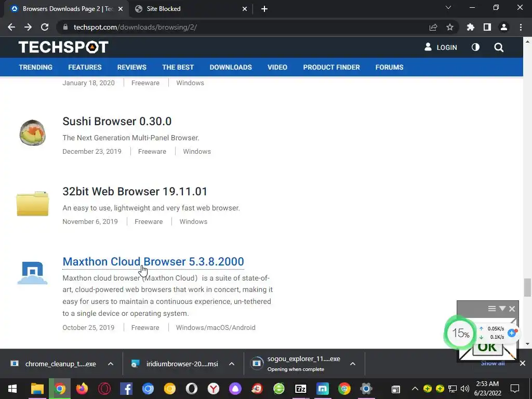Click Show all downloads
This screenshot has width=532, height=399.
pos(493,363)
